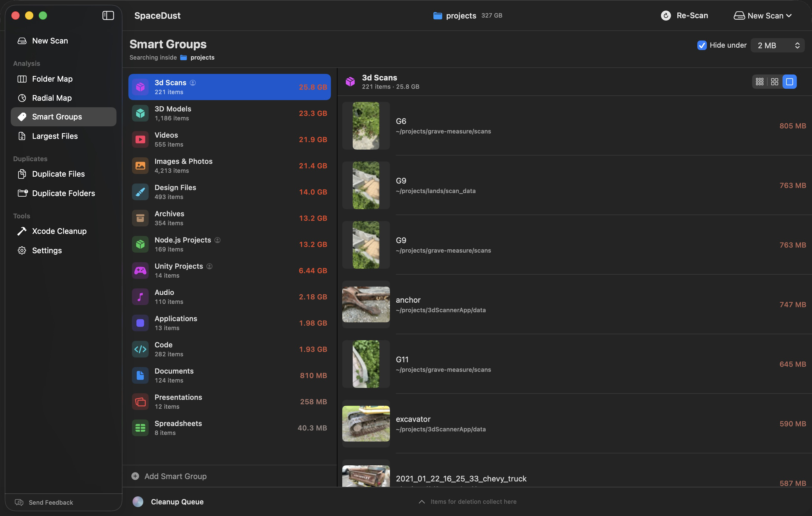The width and height of the screenshot is (812, 516).
Task: Select the Videos smart group
Action: [229, 139]
